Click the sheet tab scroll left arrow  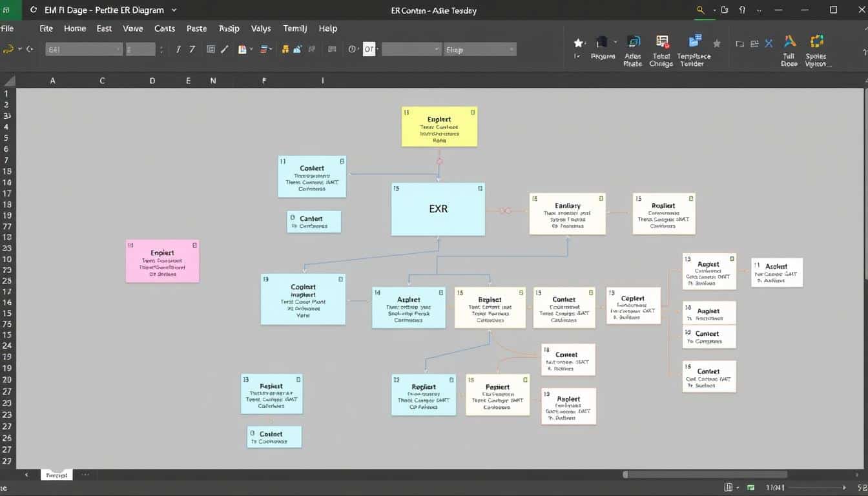pos(26,475)
